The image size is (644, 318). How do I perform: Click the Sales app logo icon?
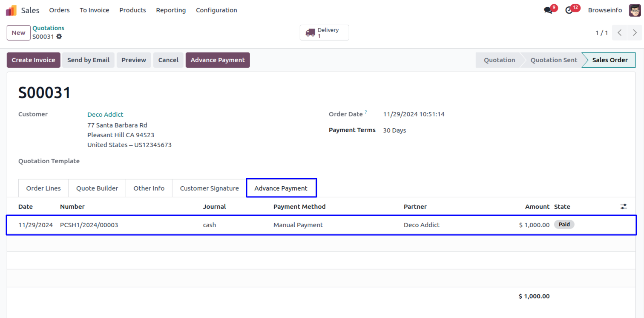click(x=11, y=10)
